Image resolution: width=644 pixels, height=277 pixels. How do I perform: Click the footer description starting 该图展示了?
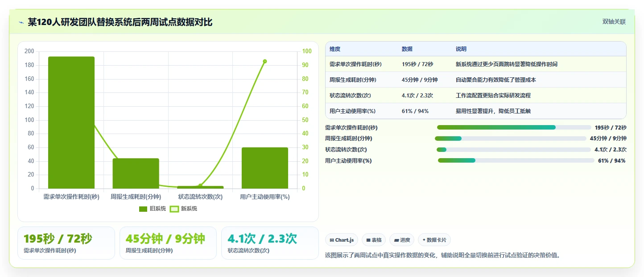pos(443,256)
